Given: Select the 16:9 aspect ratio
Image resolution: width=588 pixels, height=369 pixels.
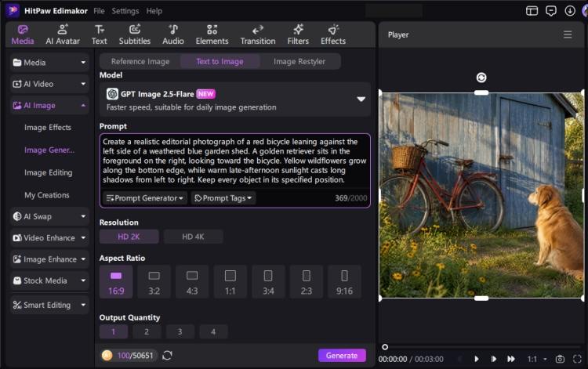Looking at the screenshot, I should pos(116,282).
